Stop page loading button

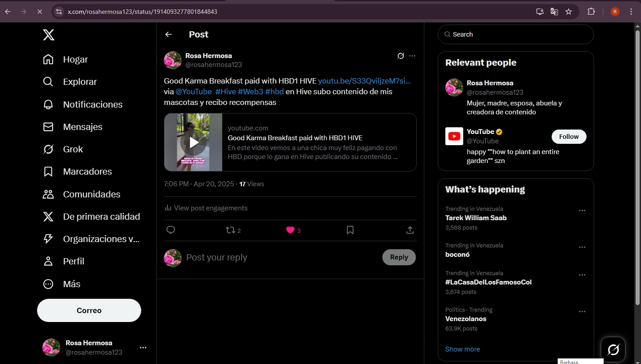39,12
